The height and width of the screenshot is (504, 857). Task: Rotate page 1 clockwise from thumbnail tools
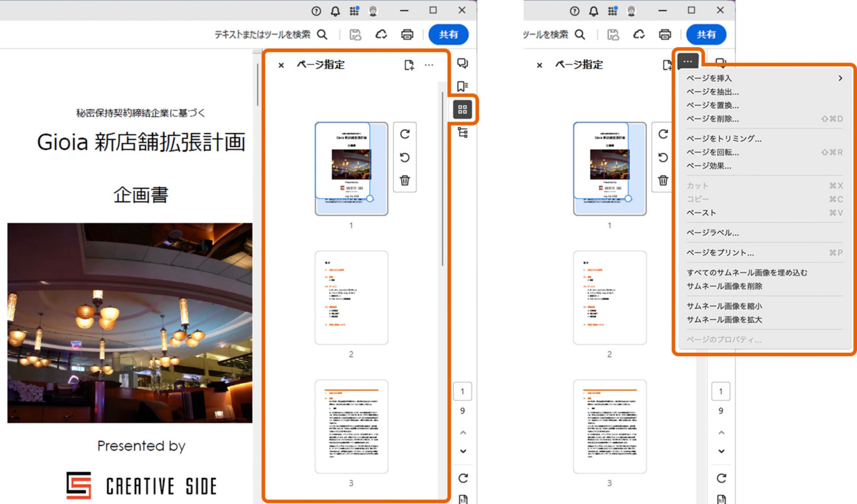405,134
